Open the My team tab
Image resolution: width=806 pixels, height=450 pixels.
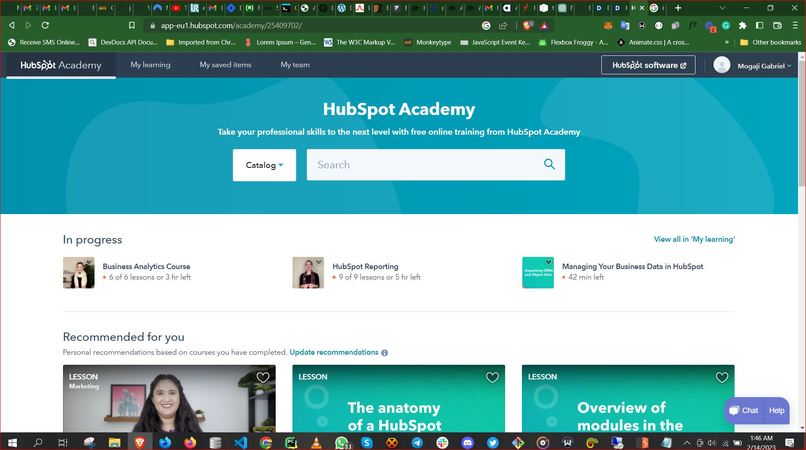point(295,65)
